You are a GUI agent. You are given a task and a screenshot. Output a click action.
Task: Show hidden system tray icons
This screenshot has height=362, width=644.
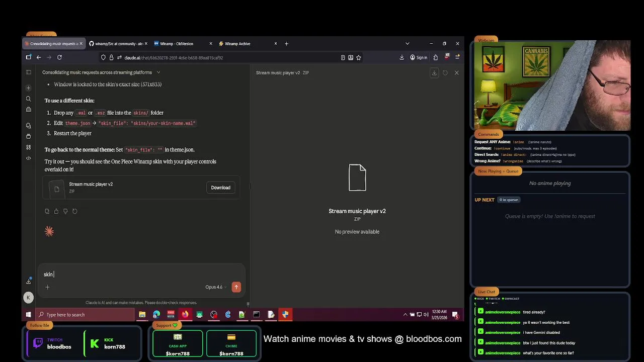point(405,315)
